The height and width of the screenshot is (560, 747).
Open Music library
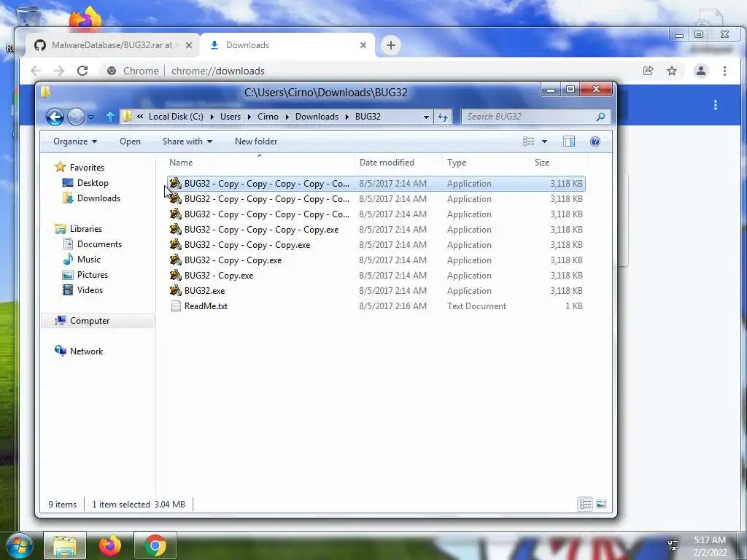pyautogui.click(x=88, y=260)
